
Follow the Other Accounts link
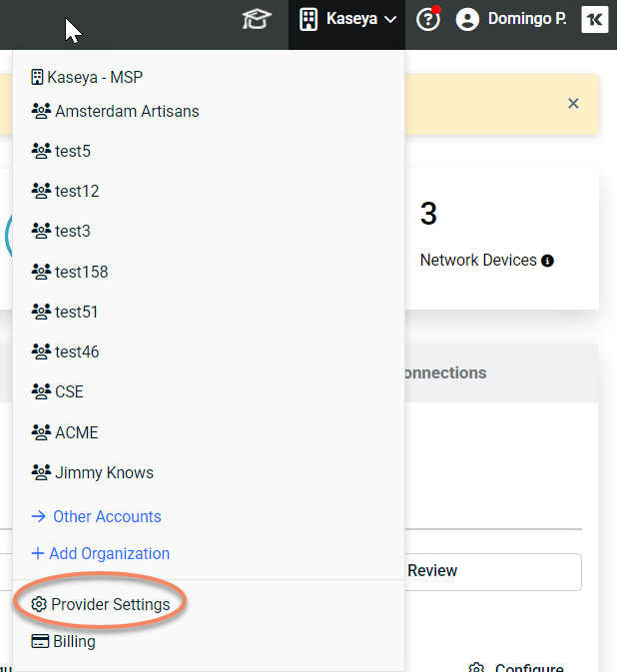click(x=97, y=517)
